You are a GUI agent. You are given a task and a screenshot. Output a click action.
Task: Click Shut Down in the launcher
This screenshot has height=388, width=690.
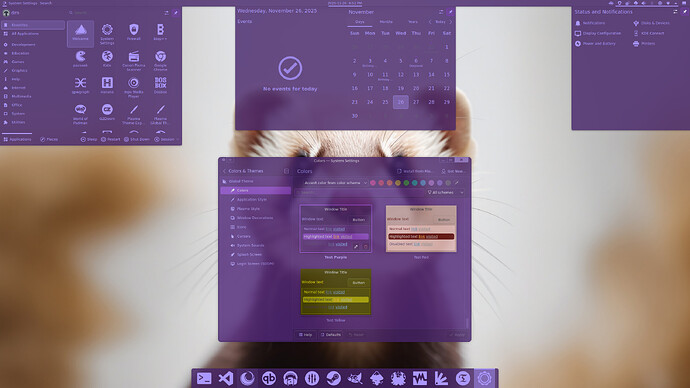137,139
